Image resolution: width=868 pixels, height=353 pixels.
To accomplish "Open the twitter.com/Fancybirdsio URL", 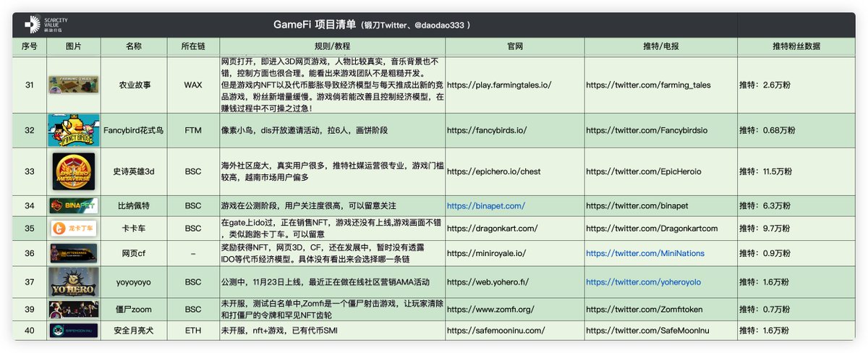I will (647, 131).
